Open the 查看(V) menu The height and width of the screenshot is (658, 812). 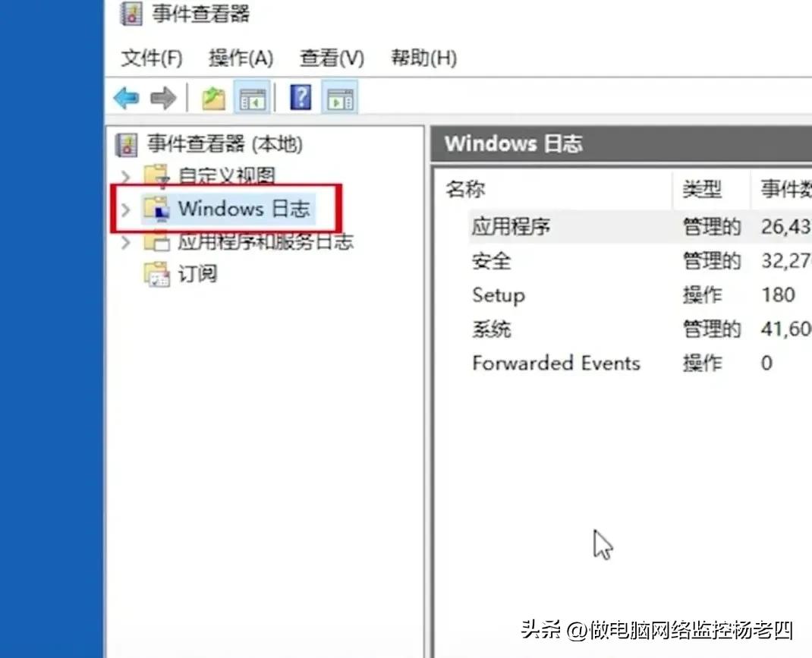pos(332,58)
